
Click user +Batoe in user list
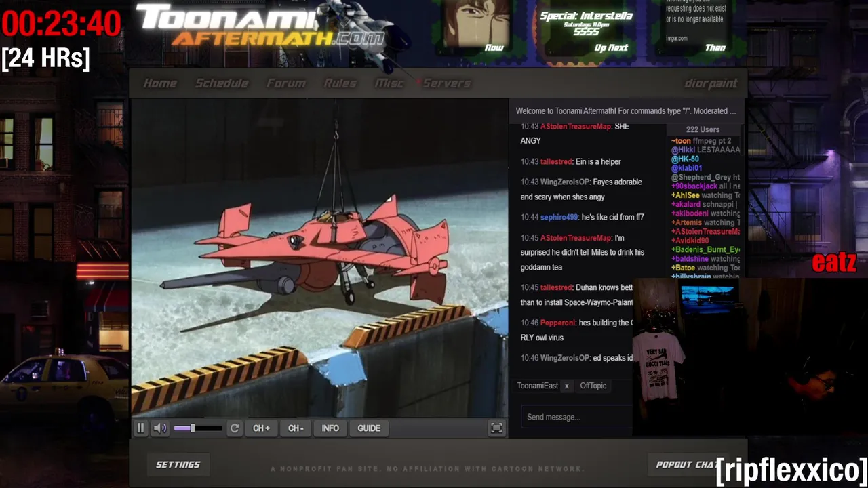[683, 268]
